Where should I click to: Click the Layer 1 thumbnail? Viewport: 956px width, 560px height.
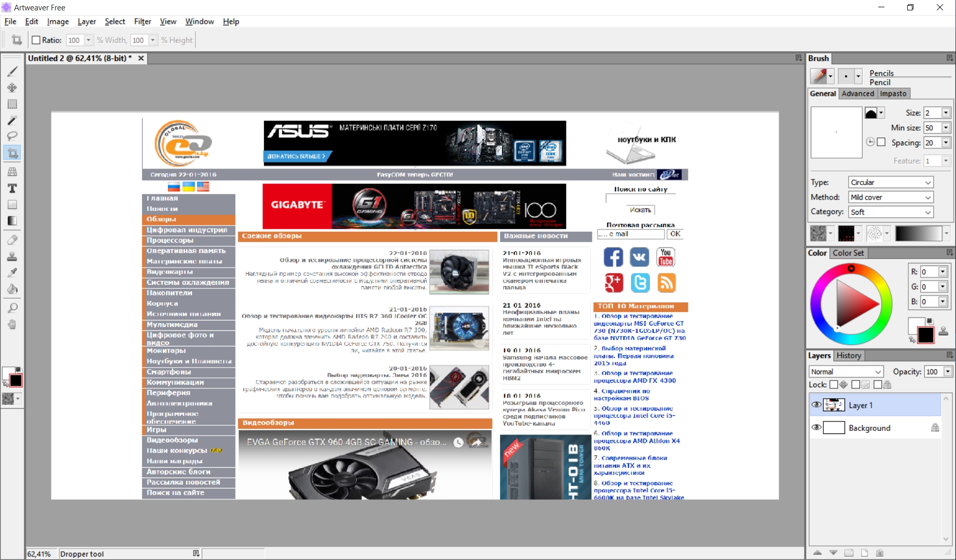point(834,405)
